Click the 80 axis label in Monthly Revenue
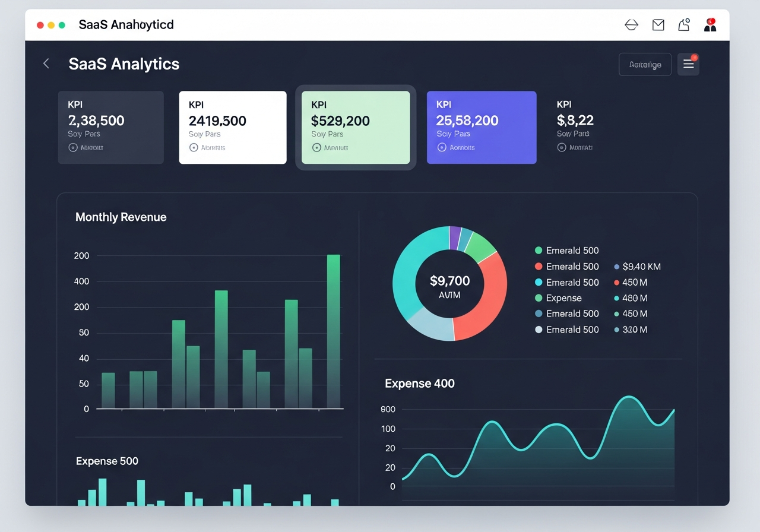This screenshot has height=532, width=760. 84,332
